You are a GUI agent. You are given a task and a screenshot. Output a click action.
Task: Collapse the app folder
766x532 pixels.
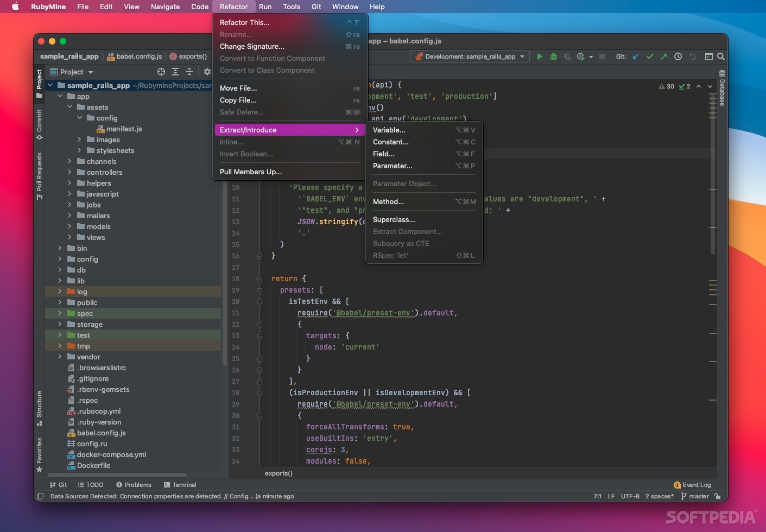click(x=60, y=96)
